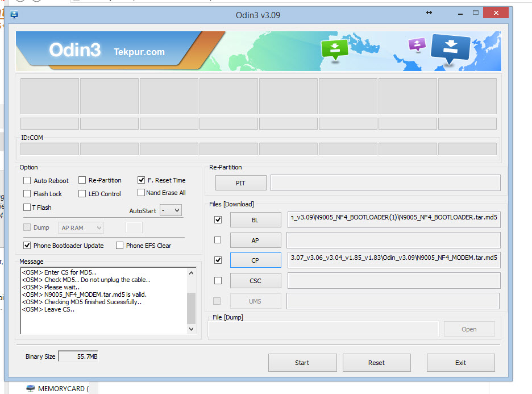Close the Odin3 window
Image resolution: width=532 pixels, height=394 pixels.
point(496,13)
